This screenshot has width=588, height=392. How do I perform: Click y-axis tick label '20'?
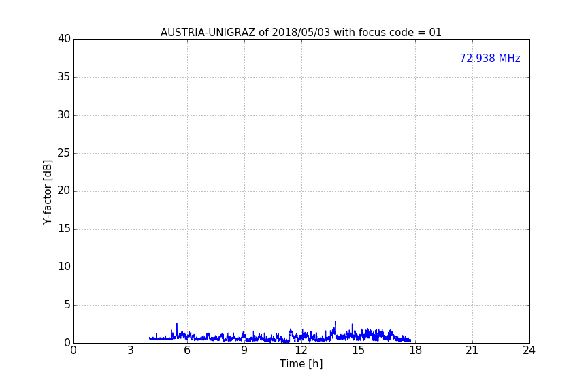tap(64, 191)
